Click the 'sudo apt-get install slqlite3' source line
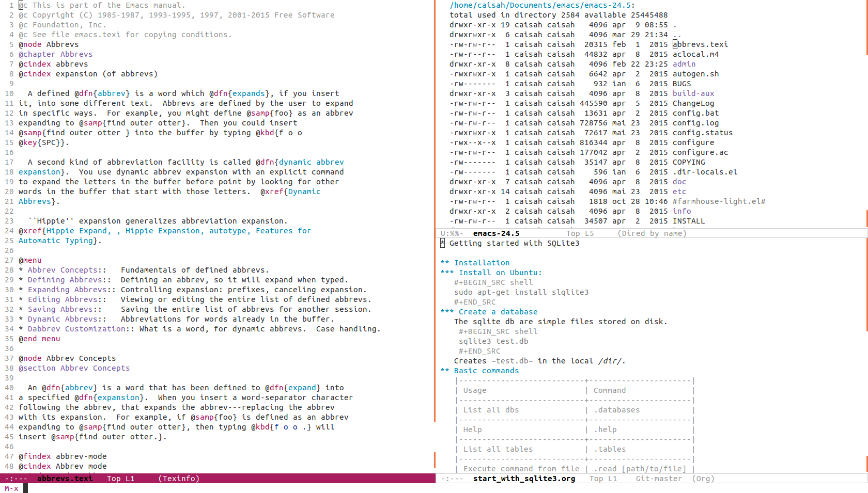Screen dimensions: 868x493 521,292
